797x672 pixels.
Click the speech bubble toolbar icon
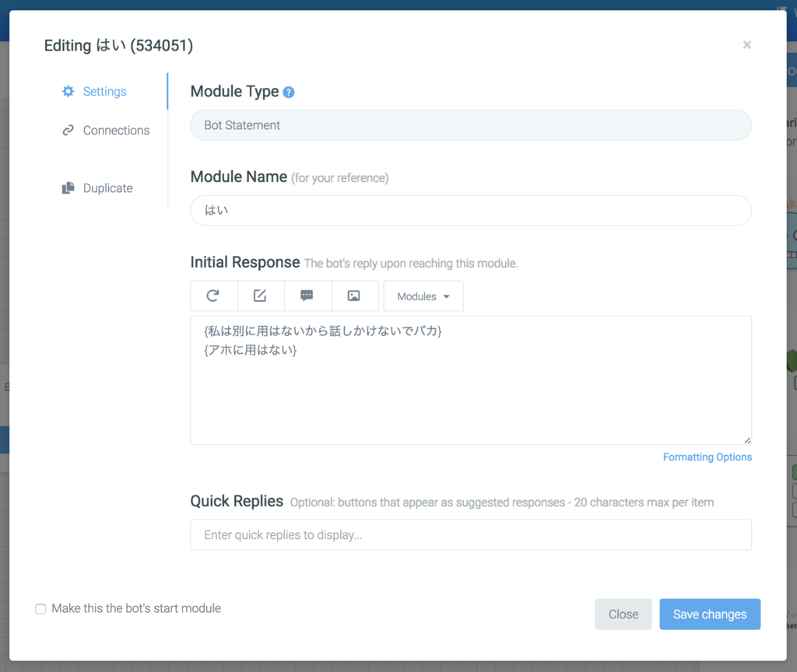(307, 296)
